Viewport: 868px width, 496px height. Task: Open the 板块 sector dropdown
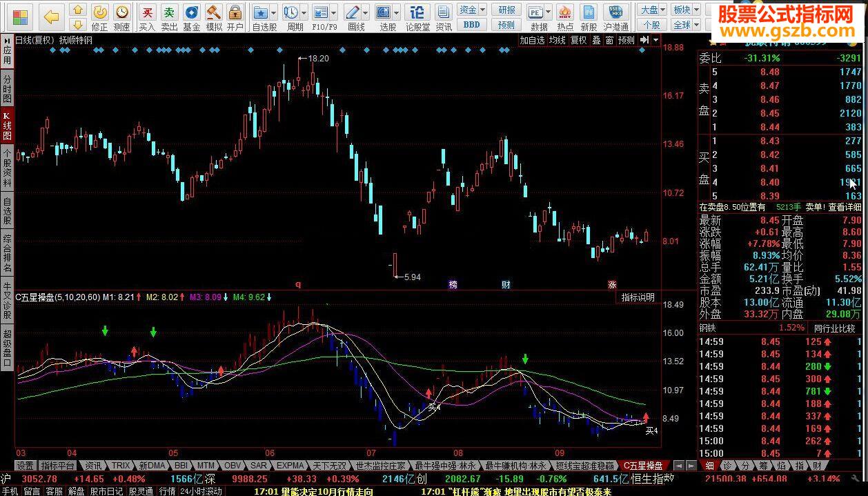coord(684,10)
